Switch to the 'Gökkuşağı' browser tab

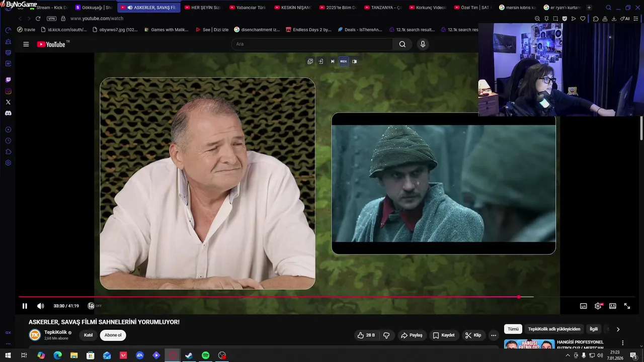click(x=94, y=8)
